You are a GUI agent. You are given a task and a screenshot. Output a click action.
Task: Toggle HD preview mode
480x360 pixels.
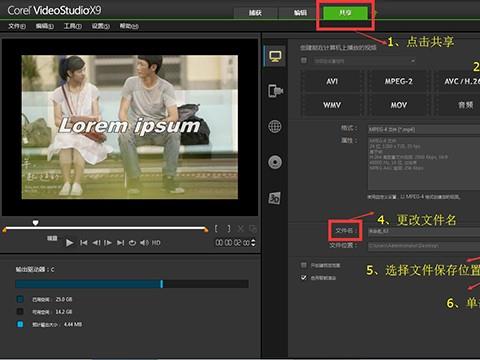(x=156, y=243)
